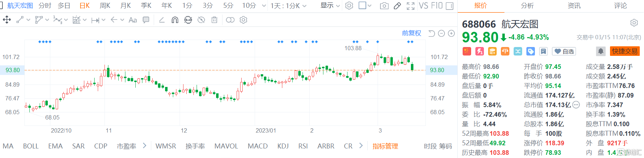Click the China market flag icon

[x=467, y=51]
